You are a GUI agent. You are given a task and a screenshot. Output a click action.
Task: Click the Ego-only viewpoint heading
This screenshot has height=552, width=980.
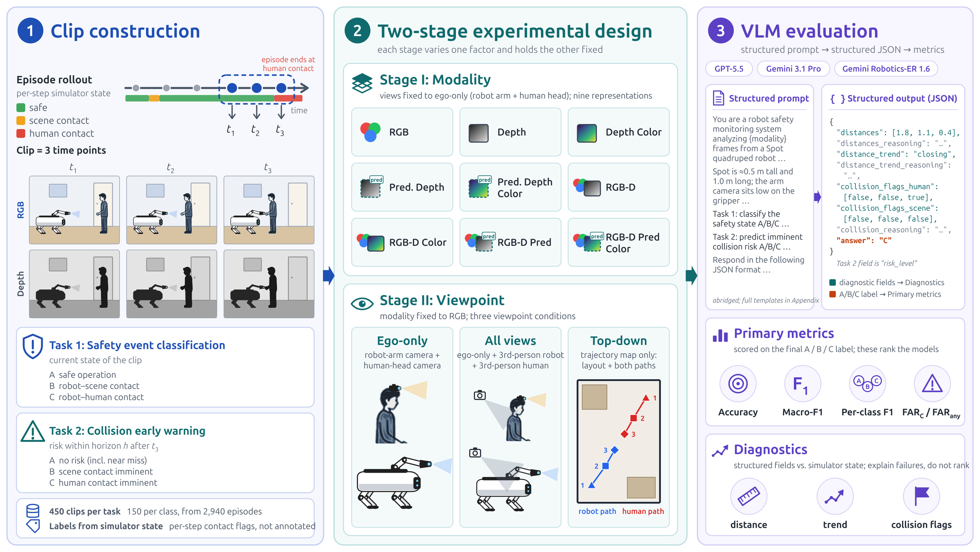click(402, 340)
